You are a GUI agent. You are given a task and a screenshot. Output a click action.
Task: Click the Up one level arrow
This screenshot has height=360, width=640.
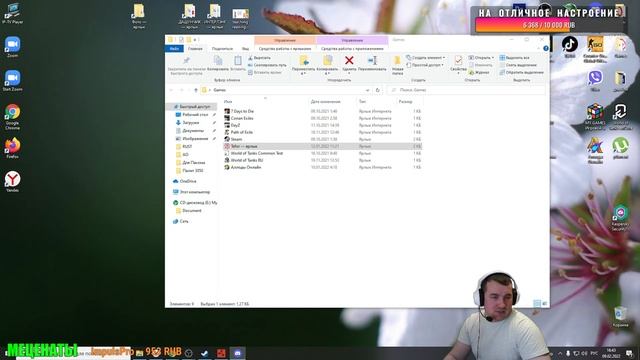196,90
